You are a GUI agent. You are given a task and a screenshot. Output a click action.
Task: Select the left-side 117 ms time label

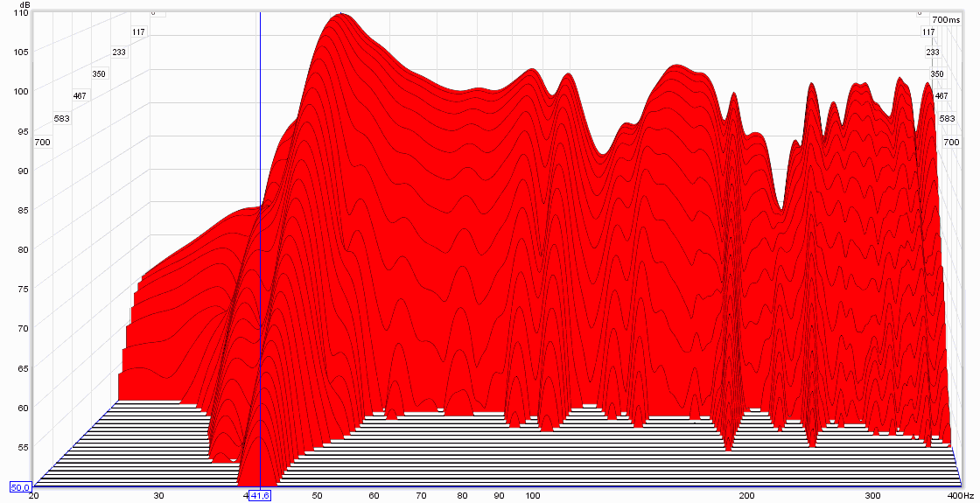coord(138,32)
